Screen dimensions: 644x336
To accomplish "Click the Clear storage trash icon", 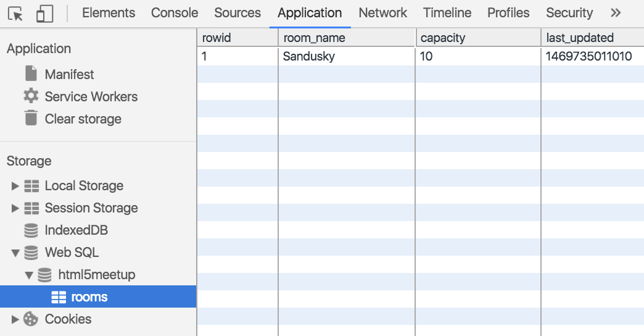I will coord(31,118).
